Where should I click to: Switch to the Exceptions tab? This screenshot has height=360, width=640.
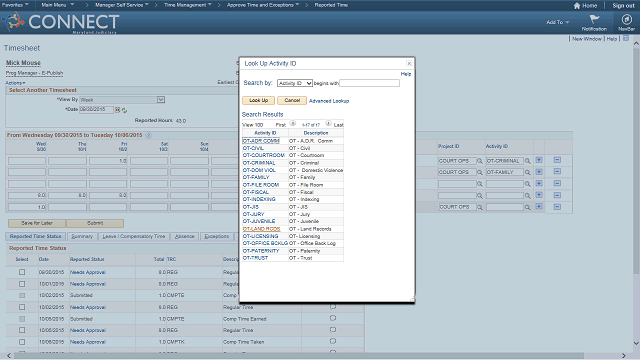217,236
